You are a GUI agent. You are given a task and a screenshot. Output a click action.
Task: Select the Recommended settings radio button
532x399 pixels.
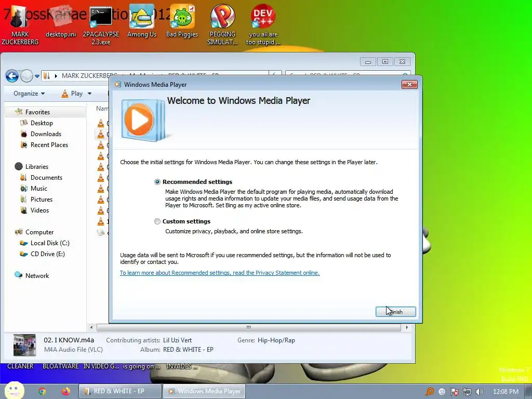point(157,182)
